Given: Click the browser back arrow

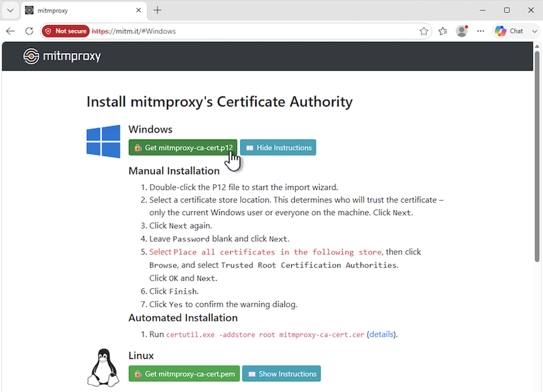Looking at the screenshot, I should pyautogui.click(x=10, y=31).
